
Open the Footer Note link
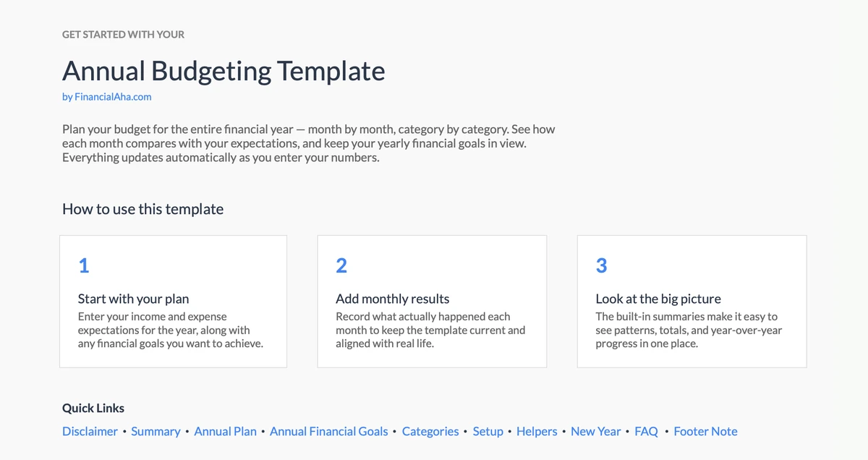705,431
